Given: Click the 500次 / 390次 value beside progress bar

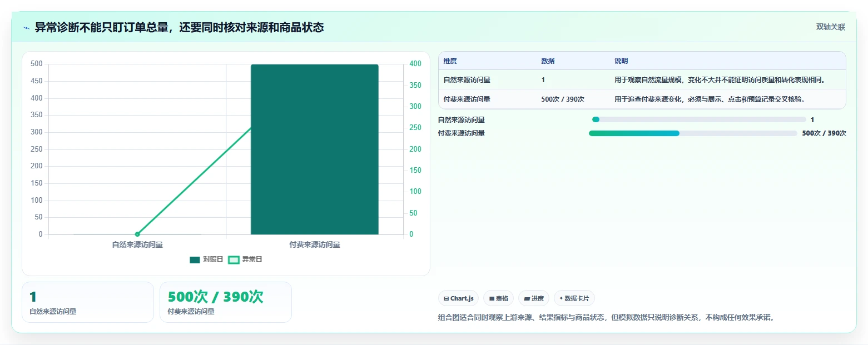Looking at the screenshot, I should click(824, 133).
